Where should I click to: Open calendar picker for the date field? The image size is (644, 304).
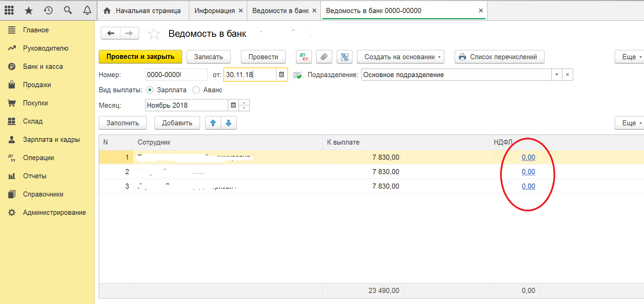point(282,75)
